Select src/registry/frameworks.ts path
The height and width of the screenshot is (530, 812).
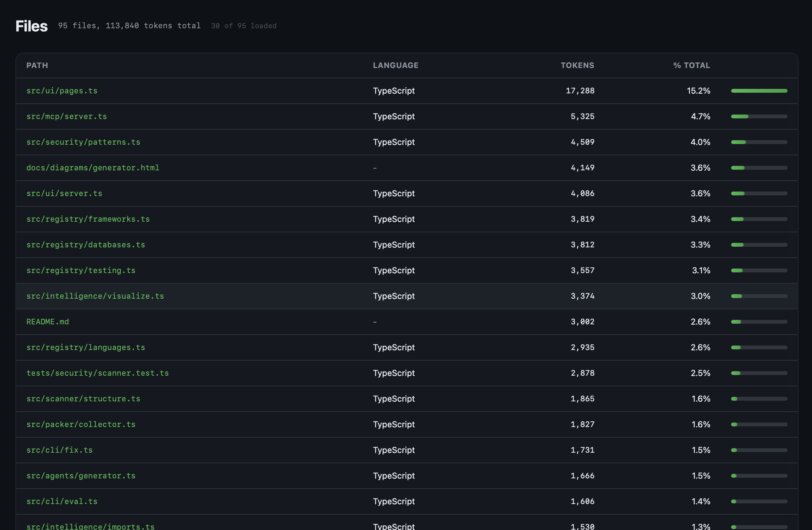(x=88, y=219)
